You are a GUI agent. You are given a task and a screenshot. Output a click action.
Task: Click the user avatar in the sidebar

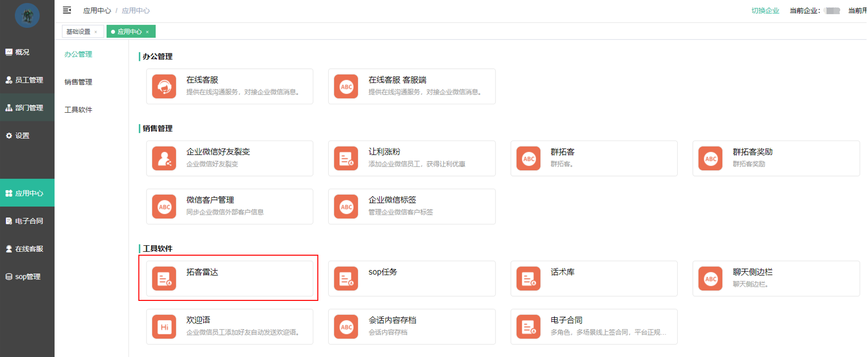click(x=27, y=16)
